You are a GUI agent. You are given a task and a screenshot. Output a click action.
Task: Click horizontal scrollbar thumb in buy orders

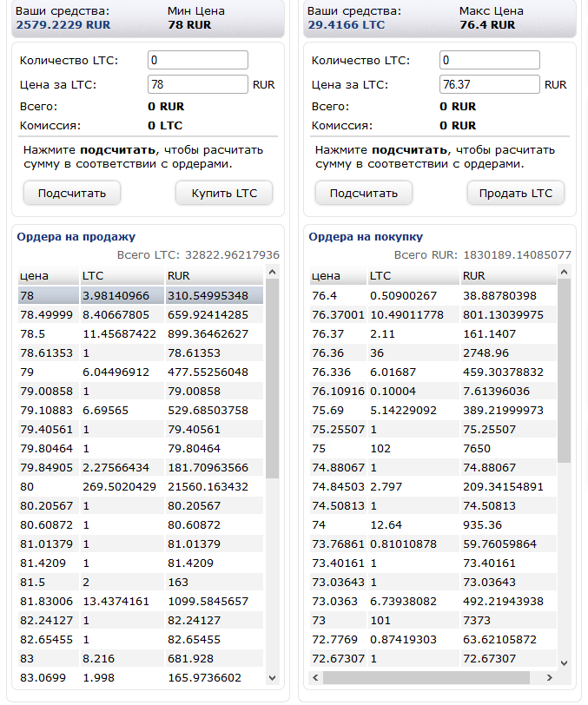426,677
